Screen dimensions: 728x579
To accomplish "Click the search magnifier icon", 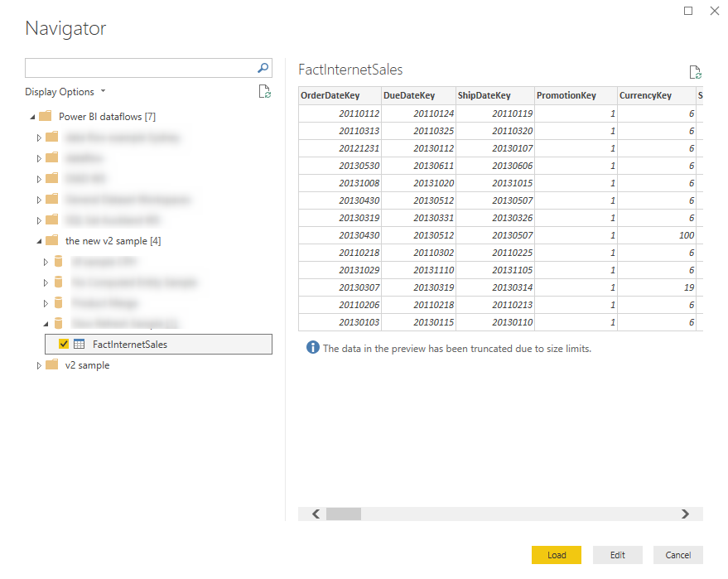I will pyautogui.click(x=263, y=68).
